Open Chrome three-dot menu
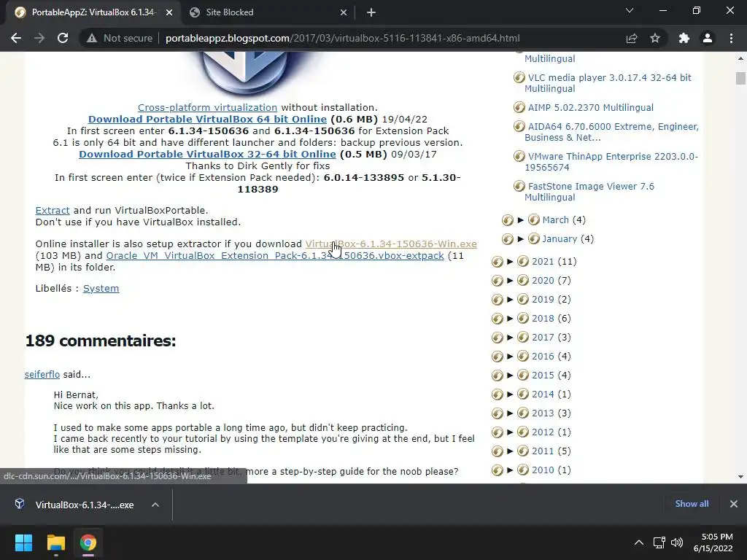 [731, 38]
